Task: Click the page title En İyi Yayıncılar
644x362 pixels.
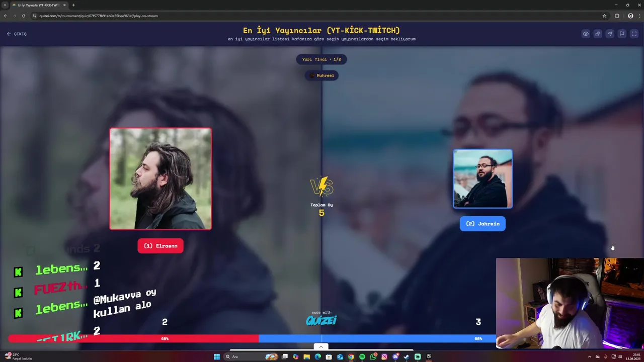Action: coord(321,30)
